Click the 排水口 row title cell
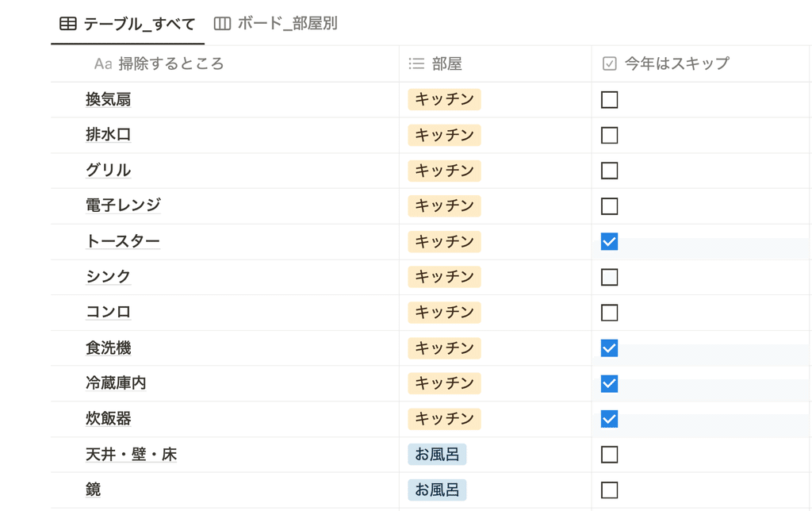812x511 pixels. [x=224, y=135]
